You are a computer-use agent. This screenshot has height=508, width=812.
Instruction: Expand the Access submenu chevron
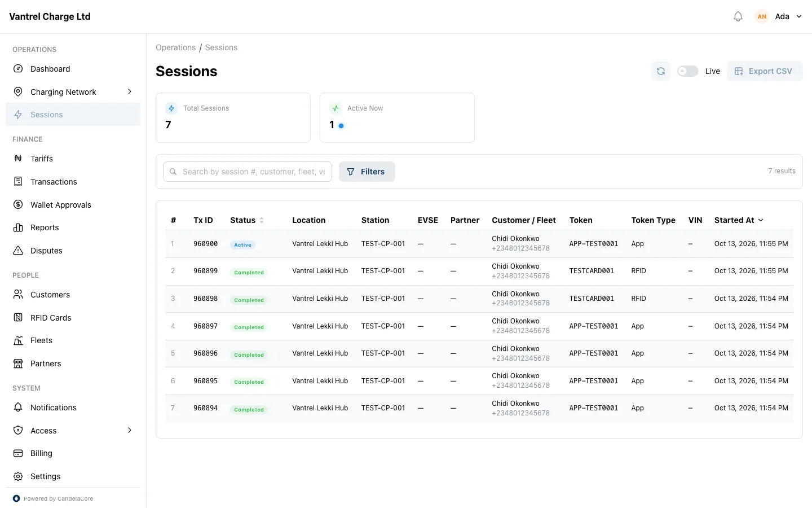tap(130, 430)
